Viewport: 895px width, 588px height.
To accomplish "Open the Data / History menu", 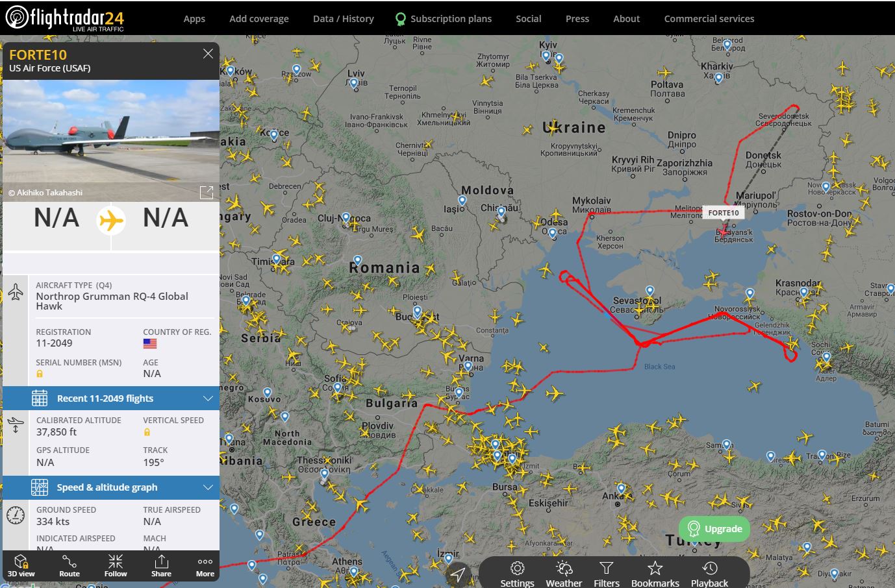I will click(343, 19).
